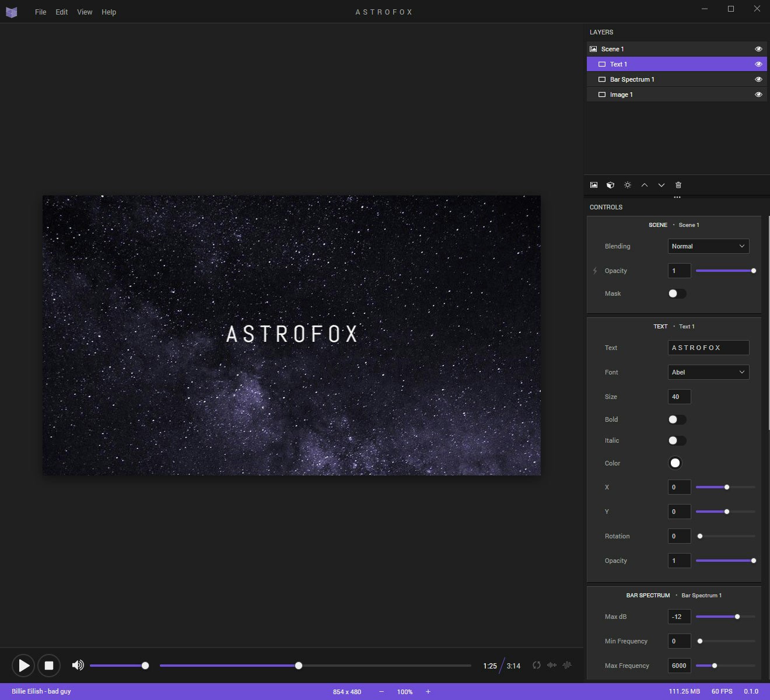Add a new display layer
This screenshot has width=770, height=700.
click(x=593, y=185)
